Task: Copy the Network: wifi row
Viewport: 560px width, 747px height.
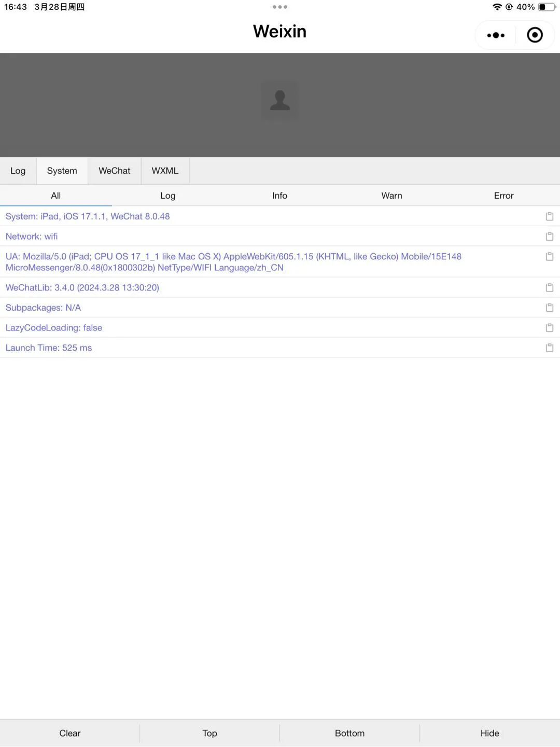Action: click(550, 237)
